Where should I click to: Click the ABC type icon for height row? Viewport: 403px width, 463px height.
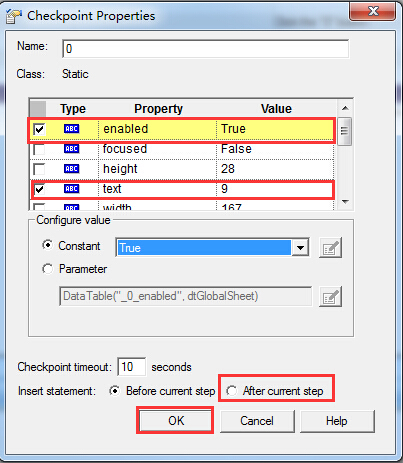(x=71, y=169)
